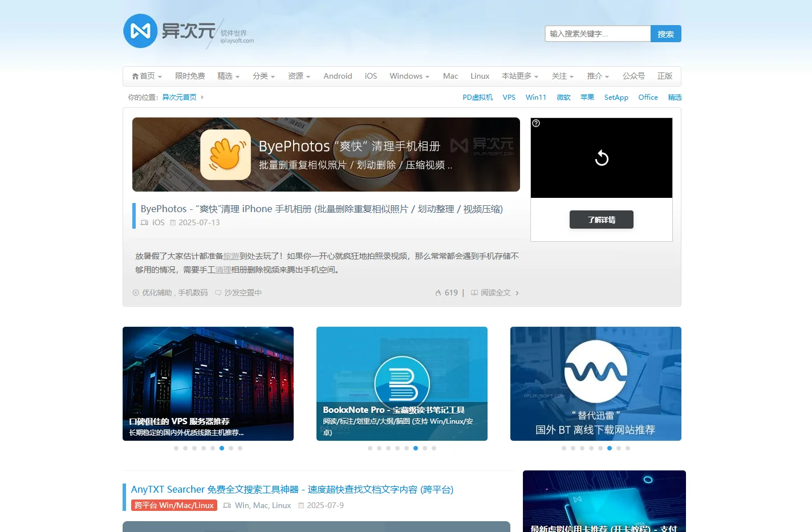Expand the Windows dropdown menu
The height and width of the screenshot is (532, 812).
(409, 76)
